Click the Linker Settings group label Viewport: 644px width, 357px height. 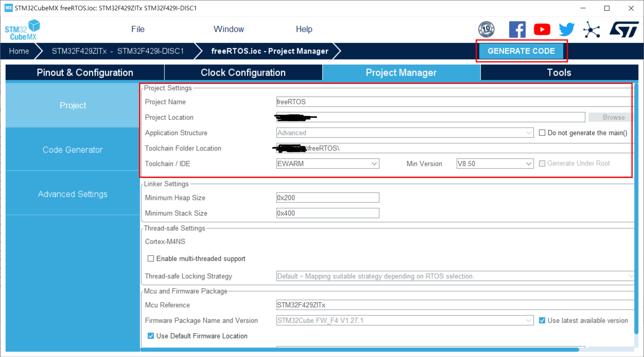point(166,184)
